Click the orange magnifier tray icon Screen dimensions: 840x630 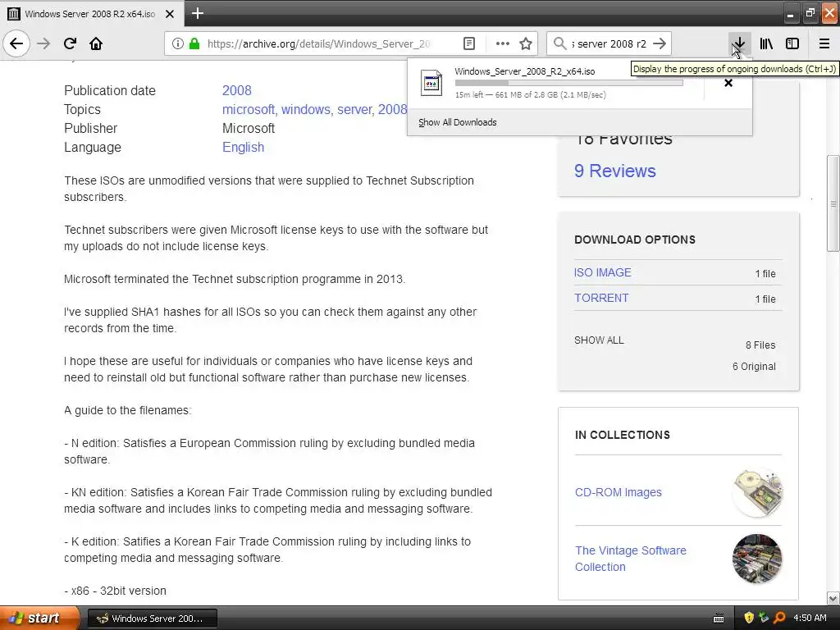pos(779,619)
